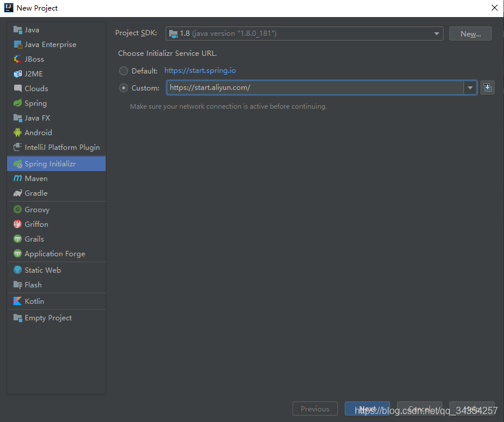Click the Spring Initializr icon

(18, 164)
